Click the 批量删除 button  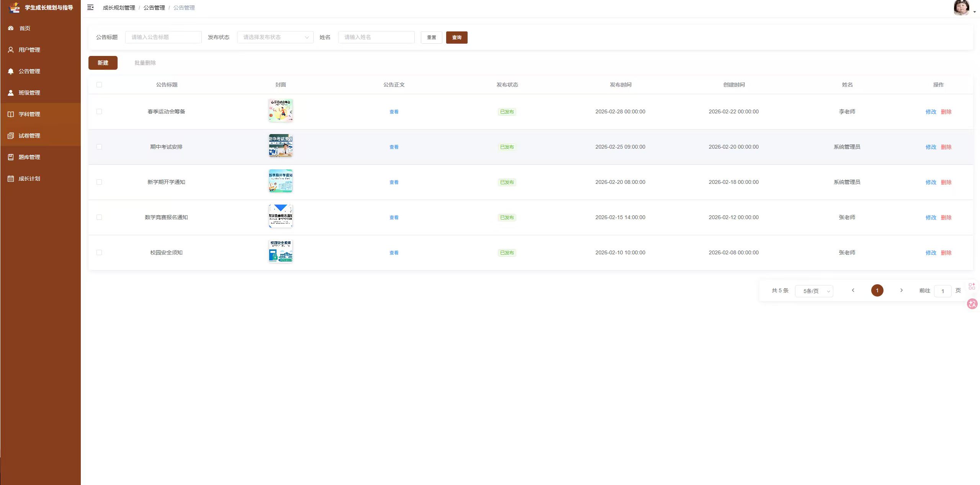(x=145, y=63)
